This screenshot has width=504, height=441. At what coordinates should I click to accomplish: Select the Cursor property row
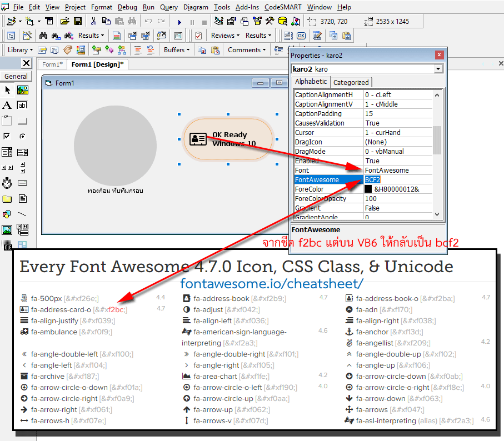coord(363,133)
